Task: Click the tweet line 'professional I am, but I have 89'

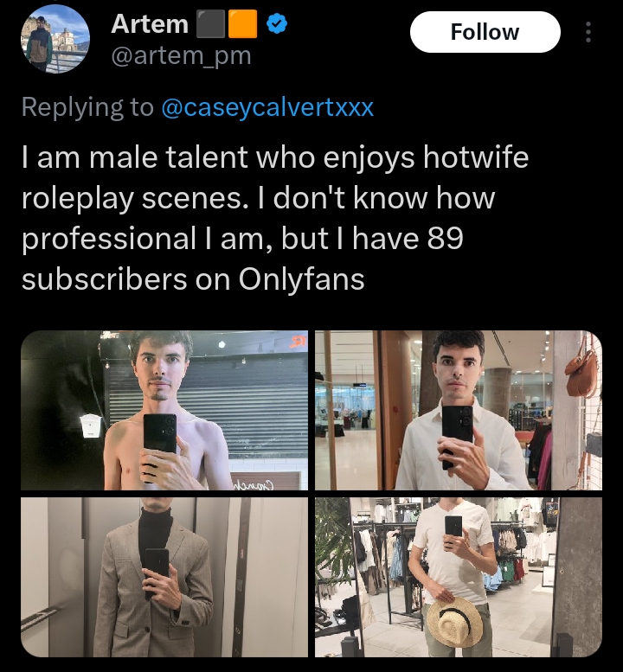Action: click(242, 239)
